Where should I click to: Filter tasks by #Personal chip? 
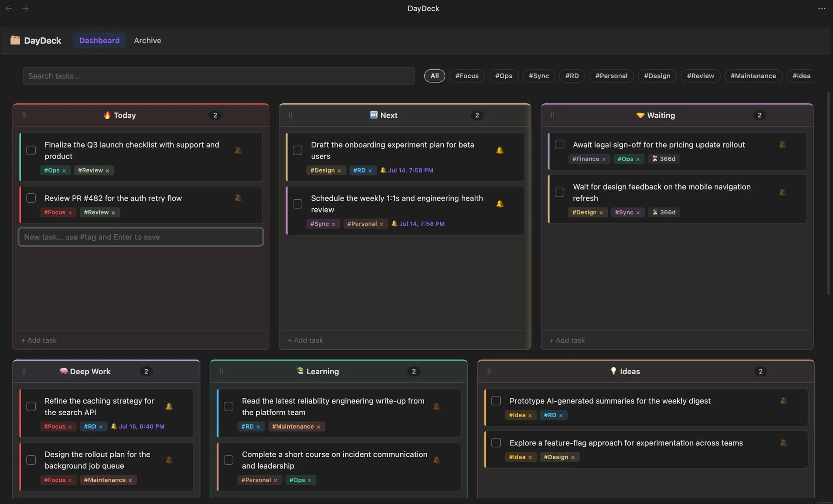pyautogui.click(x=611, y=76)
